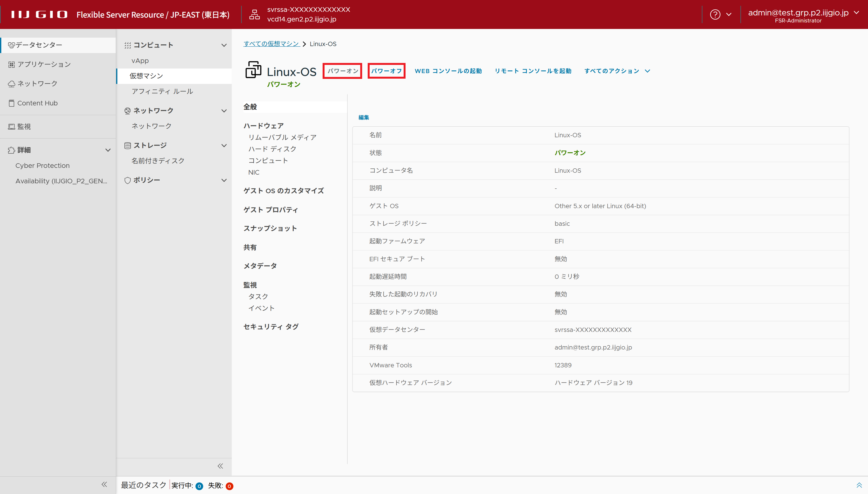Click the 編集 edit link
The height and width of the screenshot is (494, 868).
pos(364,117)
